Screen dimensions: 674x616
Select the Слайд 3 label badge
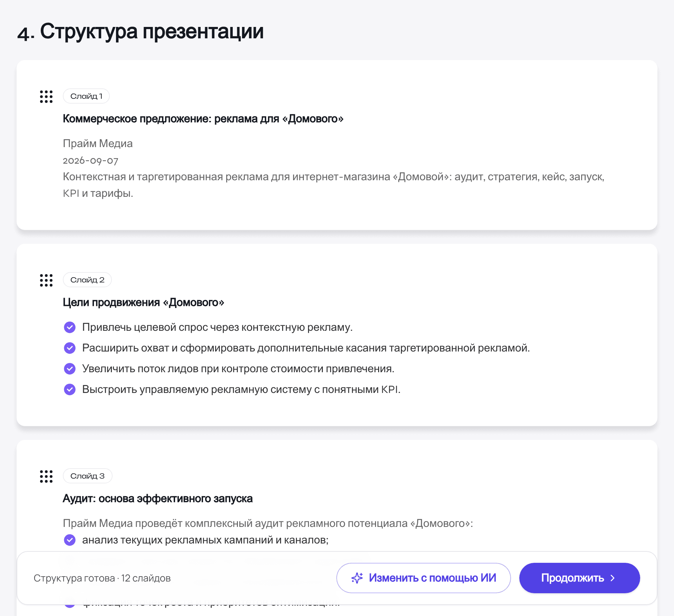click(x=88, y=476)
